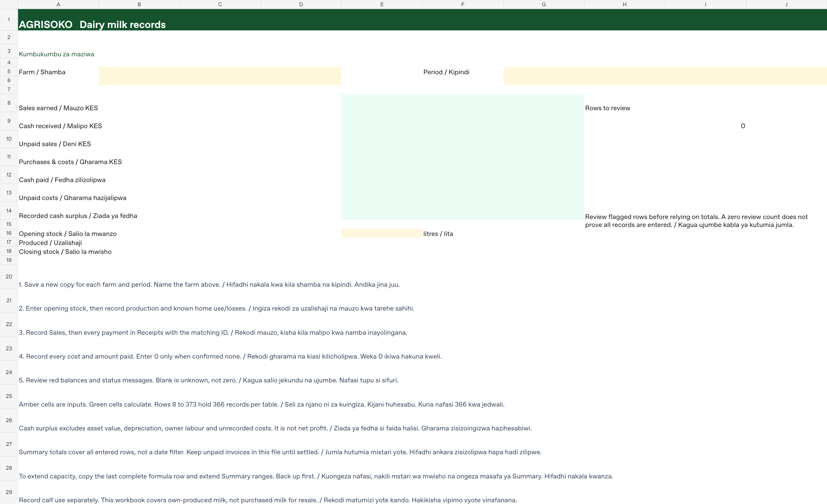This screenshot has width=827, height=504.
Task: Select 'Closing stock / Salio la mwisho' cell
Action: point(65,252)
